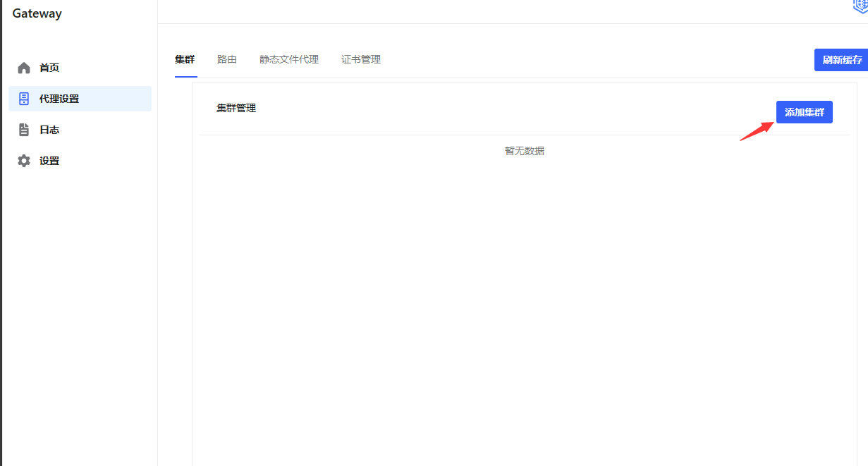Click the 暂无数据 empty state text
Image resolution: width=868 pixels, height=466 pixels.
pos(524,150)
